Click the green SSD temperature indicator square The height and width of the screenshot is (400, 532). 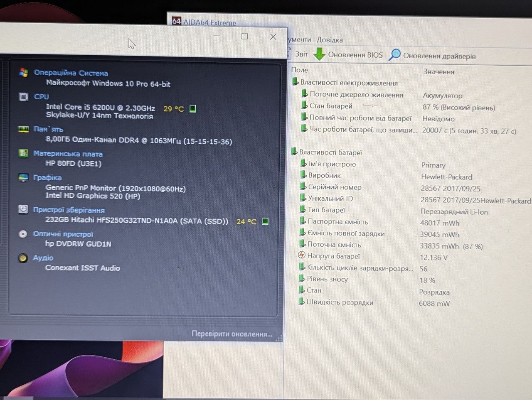pos(265,221)
